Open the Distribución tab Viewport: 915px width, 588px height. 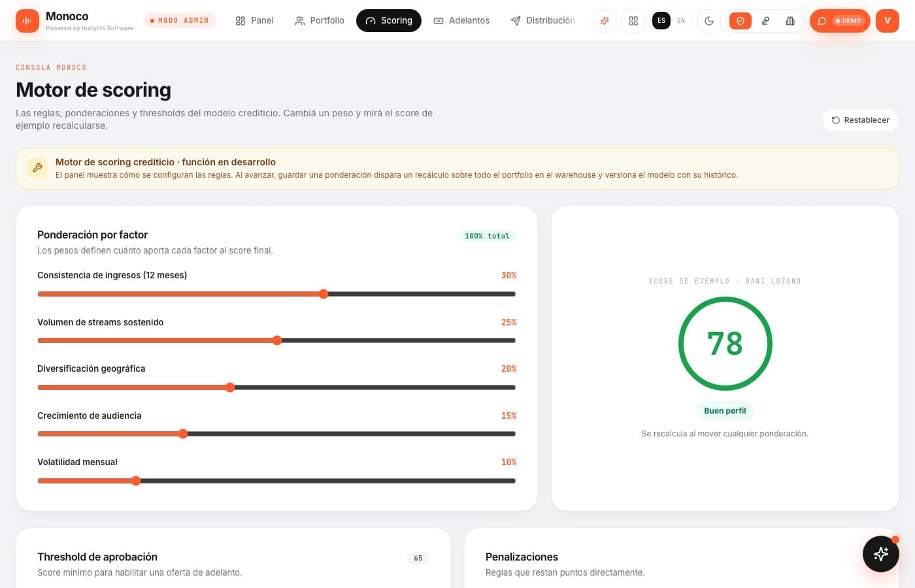pos(542,21)
